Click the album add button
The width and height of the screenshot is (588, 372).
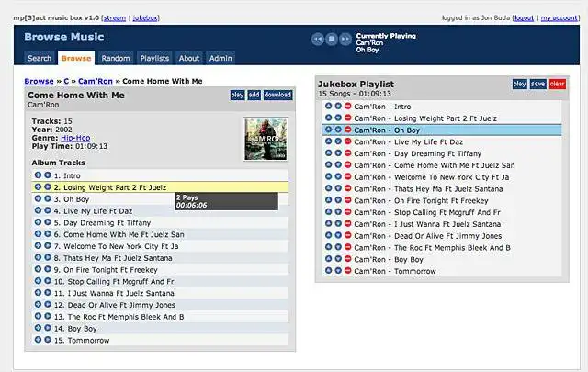pyautogui.click(x=254, y=95)
